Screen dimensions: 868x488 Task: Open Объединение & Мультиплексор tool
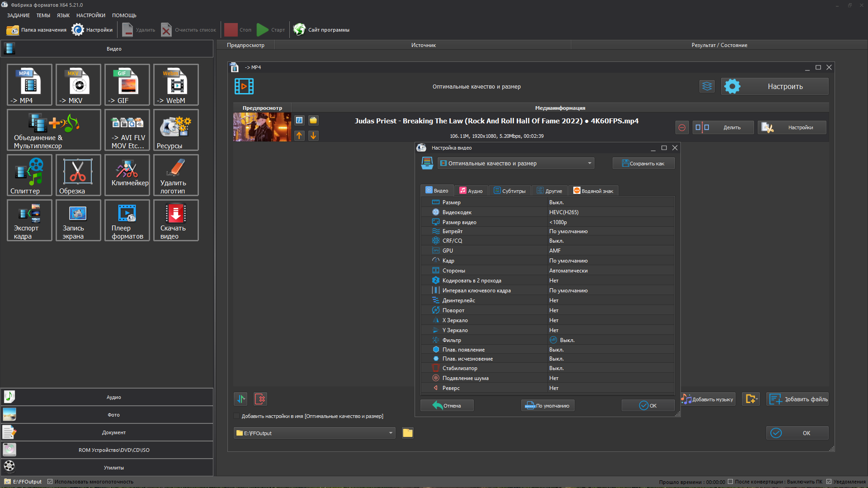coord(54,130)
